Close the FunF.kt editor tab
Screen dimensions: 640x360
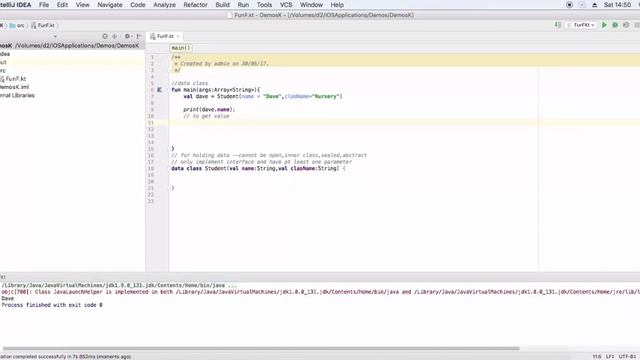pos(178,36)
